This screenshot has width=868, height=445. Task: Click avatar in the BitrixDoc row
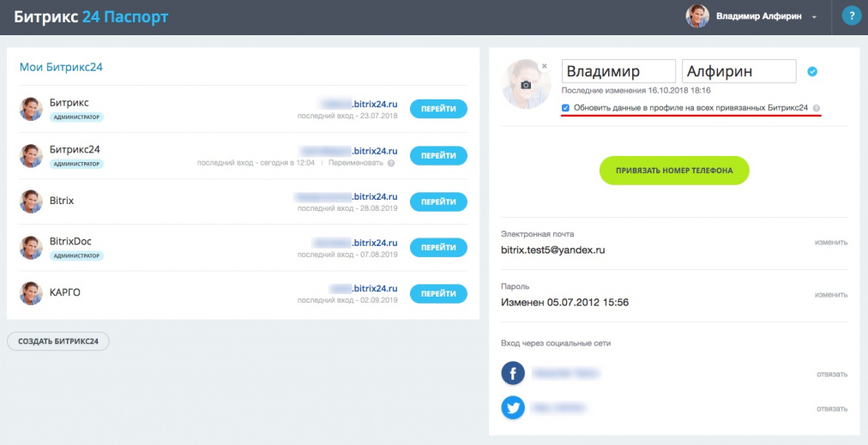coord(31,248)
